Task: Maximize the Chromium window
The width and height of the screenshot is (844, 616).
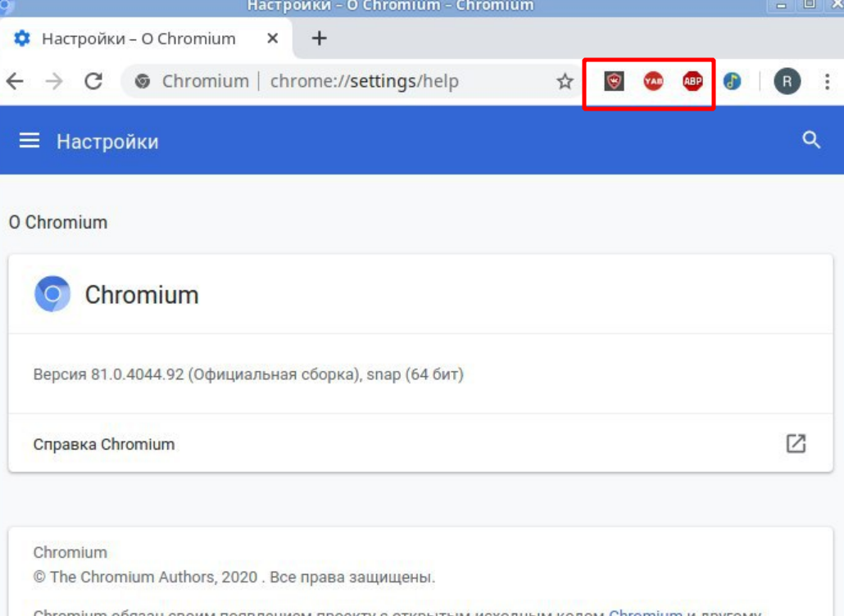Action: point(809,5)
